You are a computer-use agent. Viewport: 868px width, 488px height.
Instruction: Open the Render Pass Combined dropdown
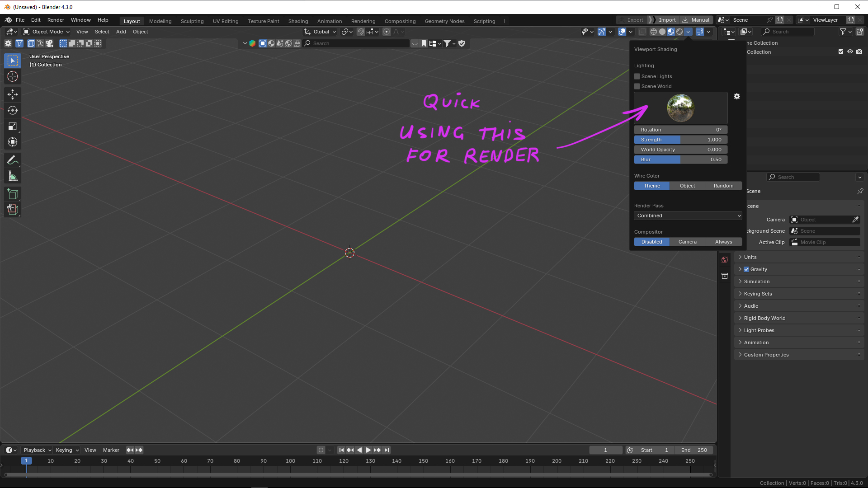coord(688,216)
